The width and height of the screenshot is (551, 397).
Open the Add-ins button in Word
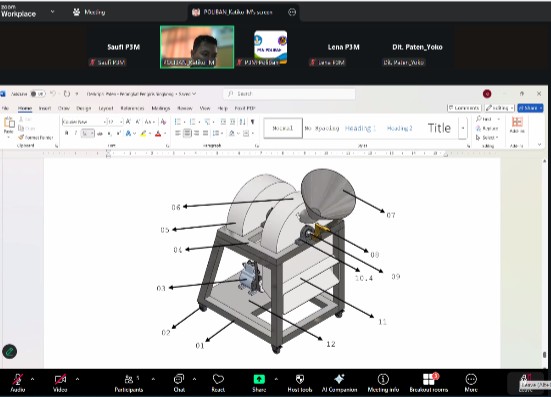point(517,125)
